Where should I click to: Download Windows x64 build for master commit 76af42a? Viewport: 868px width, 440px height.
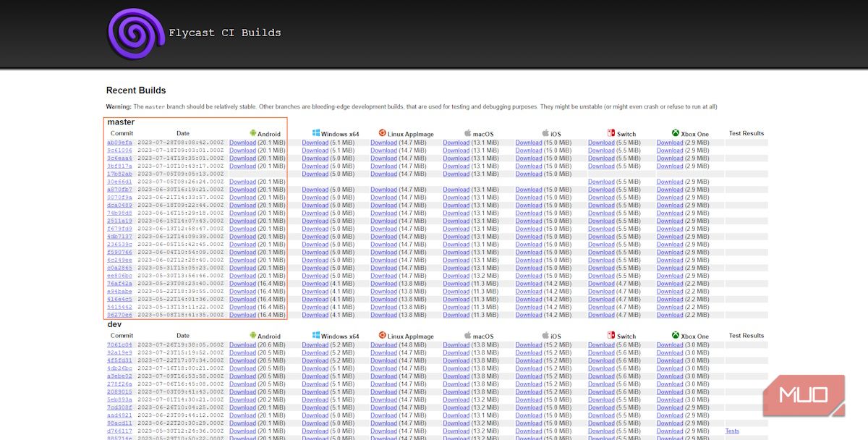tap(315, 284)
